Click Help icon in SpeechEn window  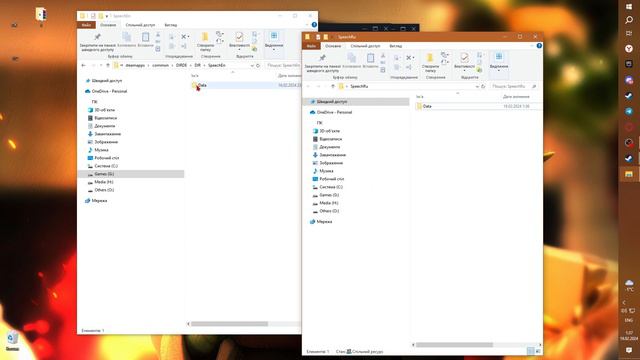[314, 25]
